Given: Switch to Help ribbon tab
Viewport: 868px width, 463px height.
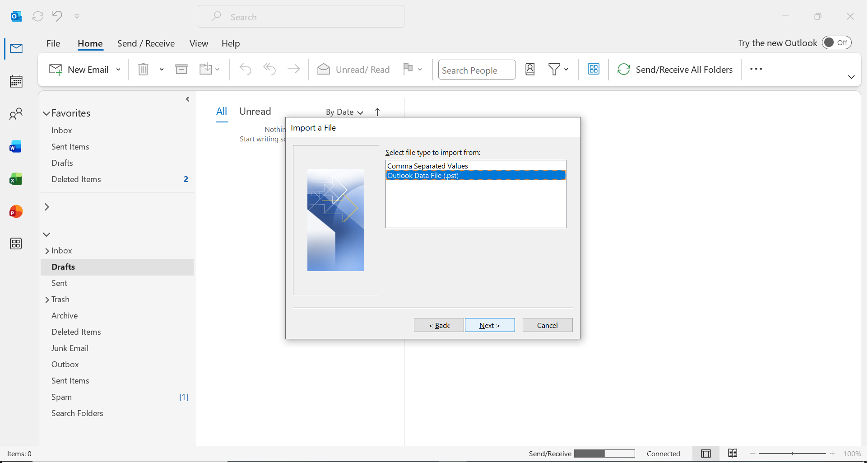Looking at the screenshot, I should click(x=231, y=43).
